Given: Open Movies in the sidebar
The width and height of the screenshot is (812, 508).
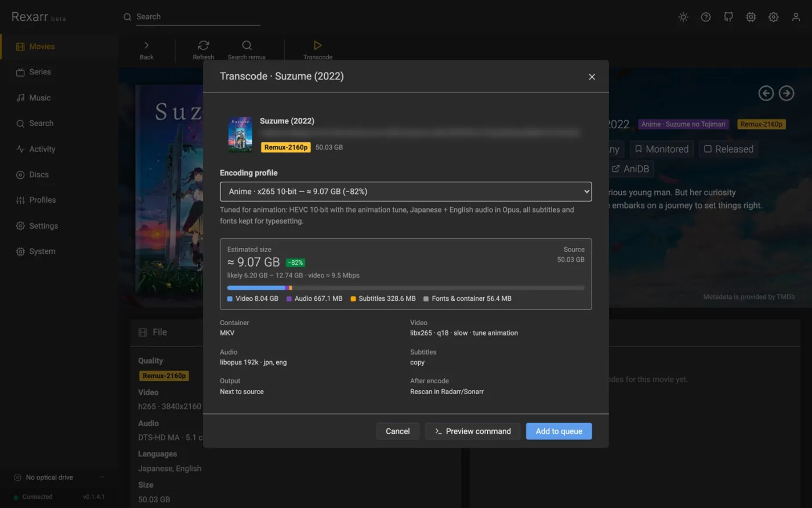Looking at the screenshot, I should point(59,46).
